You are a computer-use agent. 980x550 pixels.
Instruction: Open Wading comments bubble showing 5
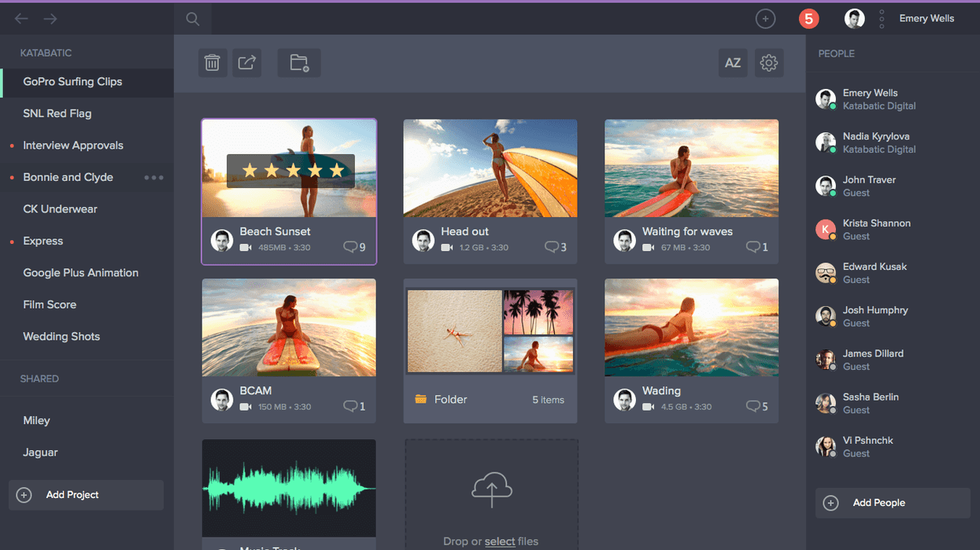click(x=757, y=406)
